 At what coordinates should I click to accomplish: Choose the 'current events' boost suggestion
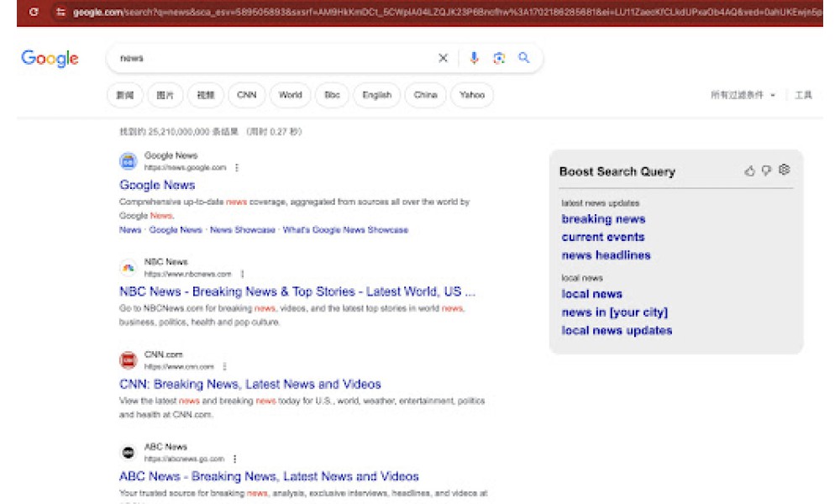602,237
